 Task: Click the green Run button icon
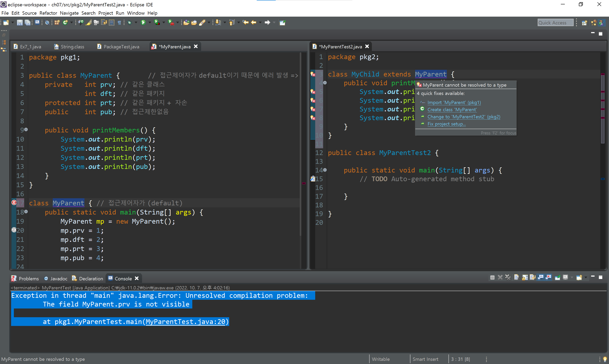143,23
